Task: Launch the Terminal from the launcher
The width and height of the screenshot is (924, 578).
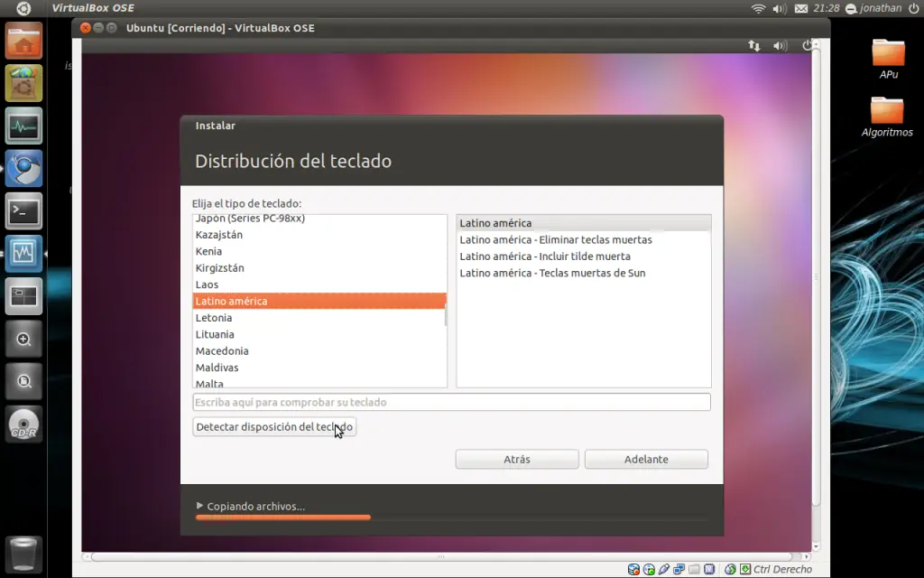Action: click(23, 210)
